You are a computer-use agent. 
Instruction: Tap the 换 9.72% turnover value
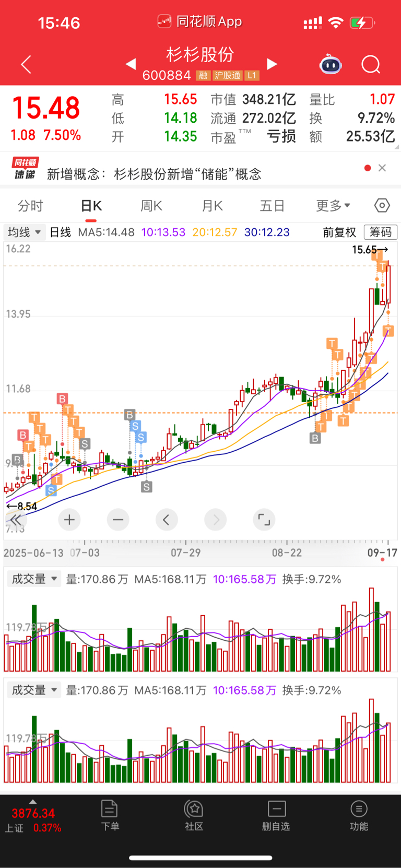352,118
